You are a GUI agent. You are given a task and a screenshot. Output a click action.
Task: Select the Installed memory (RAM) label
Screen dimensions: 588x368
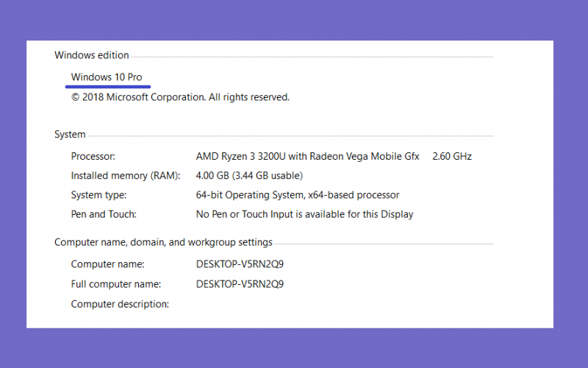tap(126, 176)
